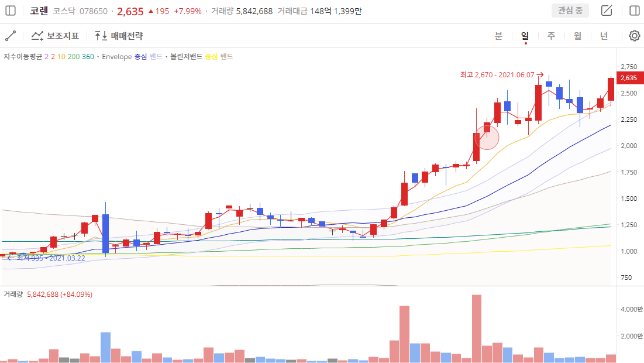Open the 매매전략 trading strategy menu
This screenshot has width=644, height=363.
[x=119, y=36]
